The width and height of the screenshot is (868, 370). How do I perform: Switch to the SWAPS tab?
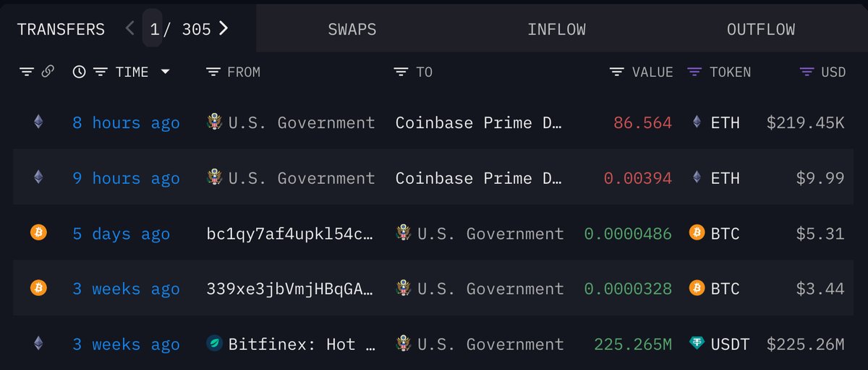(352, 30)
